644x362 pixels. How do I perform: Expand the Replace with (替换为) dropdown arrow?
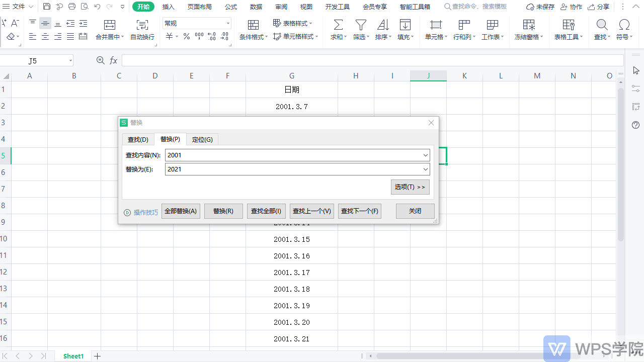pyautogui.click(x=426, y=169)
